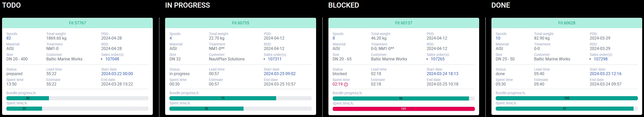Open the Fit 60735 card header
The width and height of the screenshot is (644, 117).
point(240,23)
